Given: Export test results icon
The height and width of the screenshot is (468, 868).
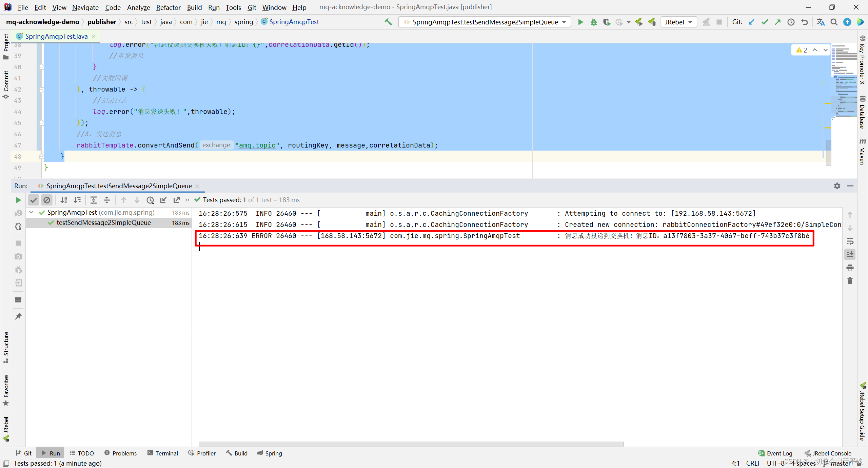Looking at the screenshot, I should coord(177,200).
